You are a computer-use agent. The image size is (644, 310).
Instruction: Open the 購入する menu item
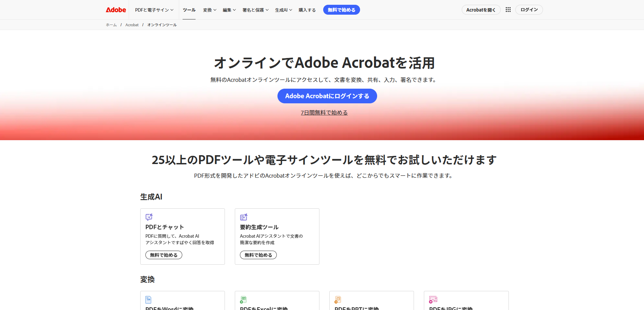click(x=307, y=10)
